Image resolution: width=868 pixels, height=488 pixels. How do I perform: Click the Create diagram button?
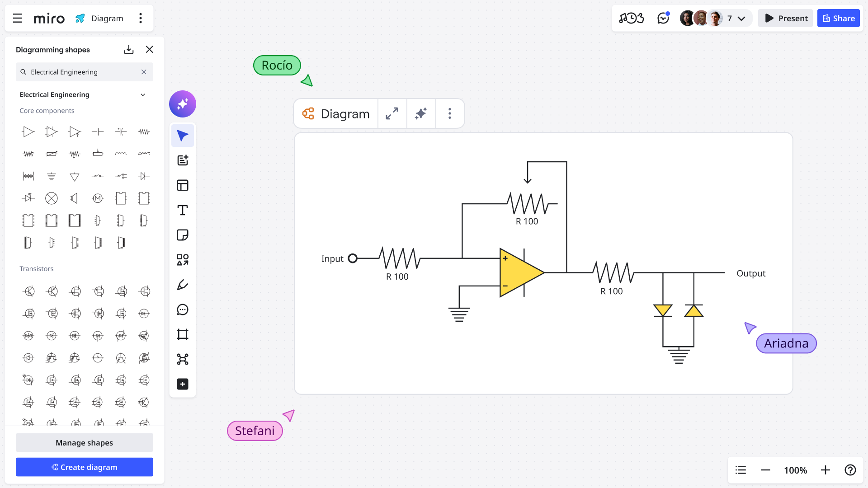(x=85, y=467)
